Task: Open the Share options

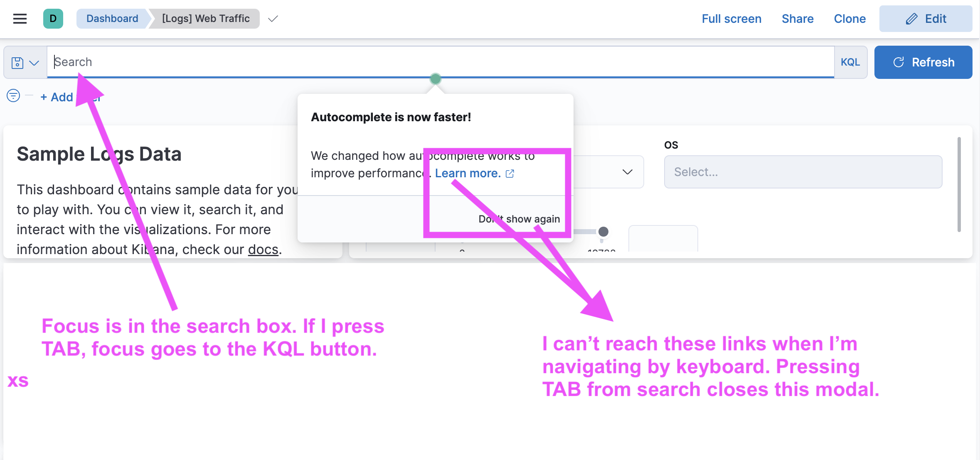Action: point(797,19)
